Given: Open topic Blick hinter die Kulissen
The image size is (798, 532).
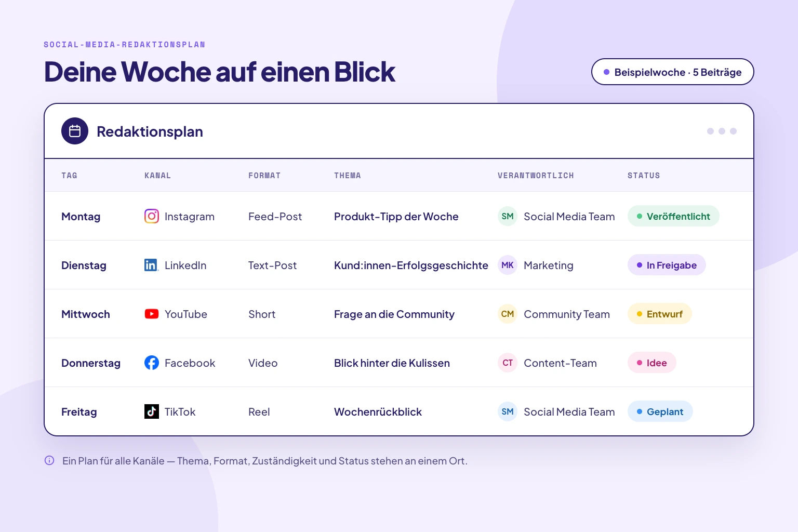Looking at the screenshot, I should click(392, 363).
